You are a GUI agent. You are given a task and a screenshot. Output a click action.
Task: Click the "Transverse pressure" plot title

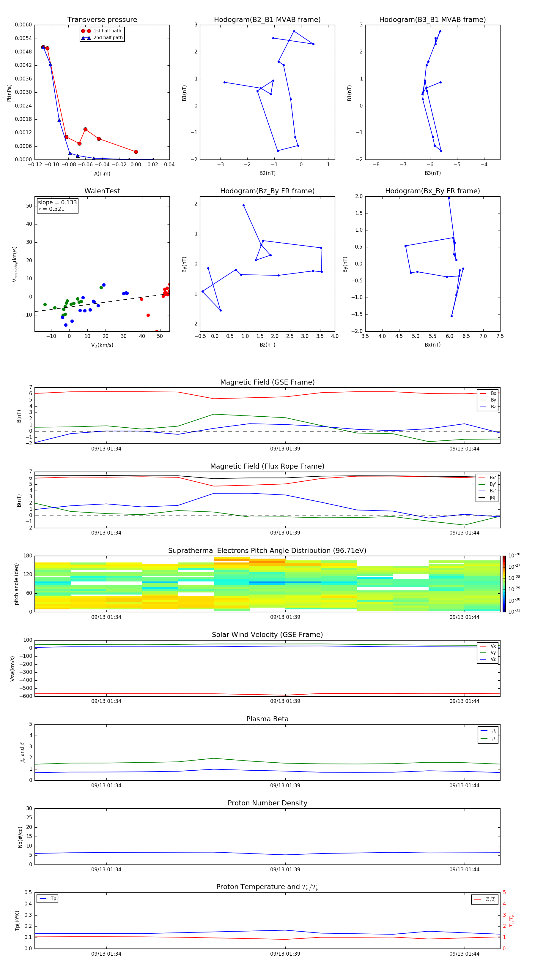coord(102,20)
